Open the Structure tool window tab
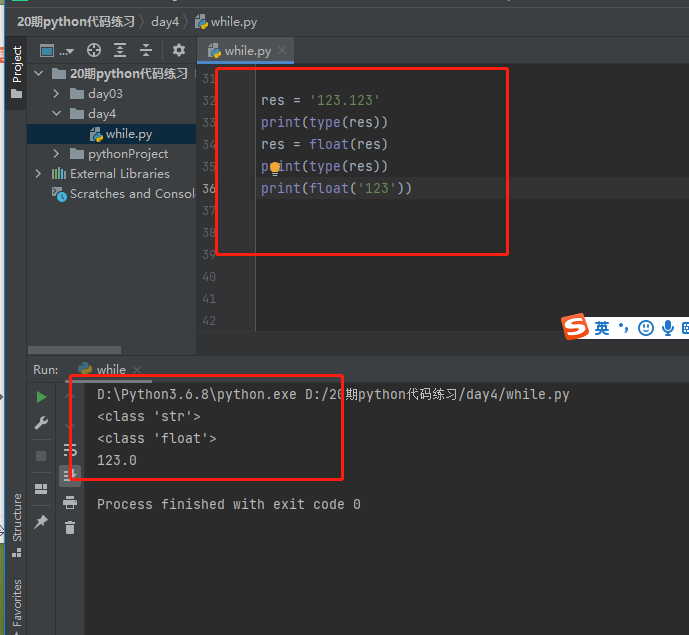 pyautogui.click(x=17, y=525)
